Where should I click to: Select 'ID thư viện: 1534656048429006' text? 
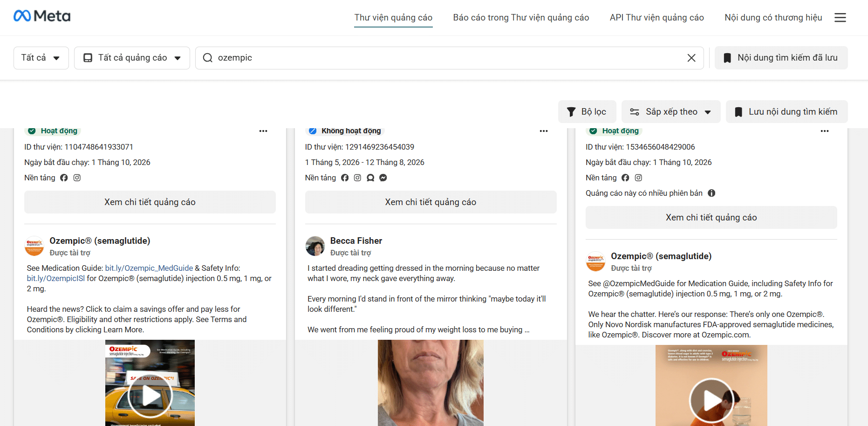640,147
